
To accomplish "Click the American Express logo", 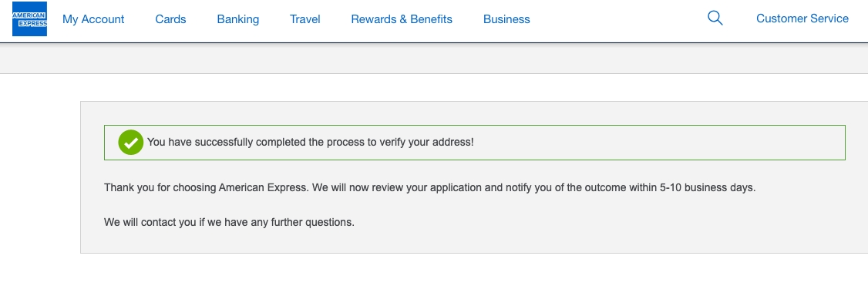I will [29, 19].
